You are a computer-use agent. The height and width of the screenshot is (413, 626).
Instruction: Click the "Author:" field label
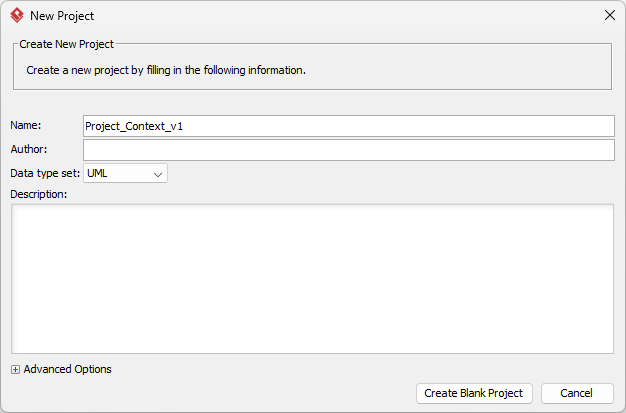pos(29,150)
